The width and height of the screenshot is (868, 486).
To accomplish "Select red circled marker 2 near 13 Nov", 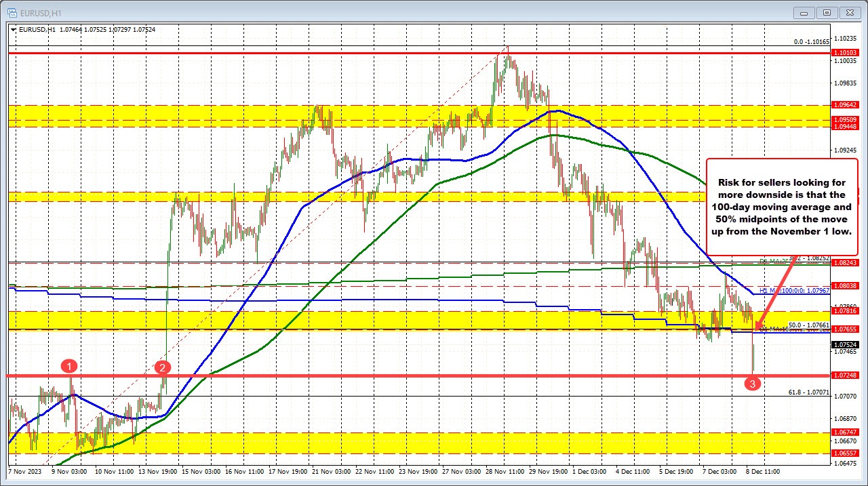I will [x=163, y=369].
